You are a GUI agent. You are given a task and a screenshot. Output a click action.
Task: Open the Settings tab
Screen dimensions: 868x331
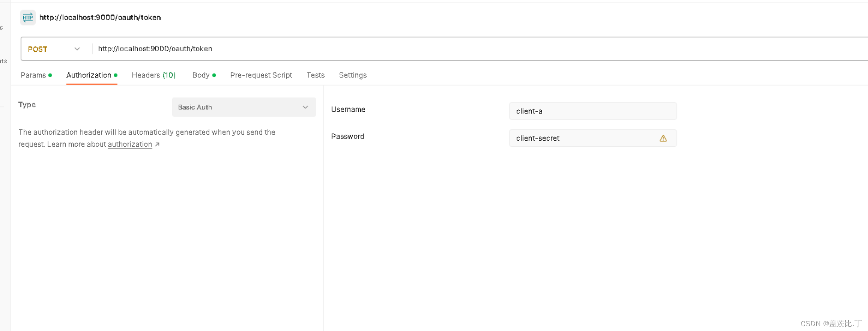[353, 75]
